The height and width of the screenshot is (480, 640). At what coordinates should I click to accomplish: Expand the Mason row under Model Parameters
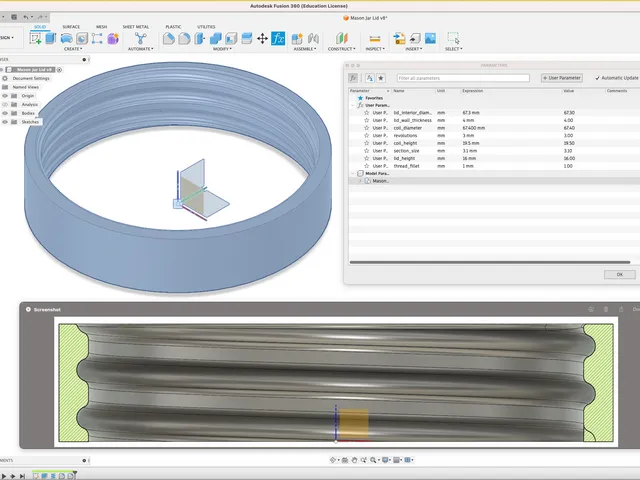[360, 181]
